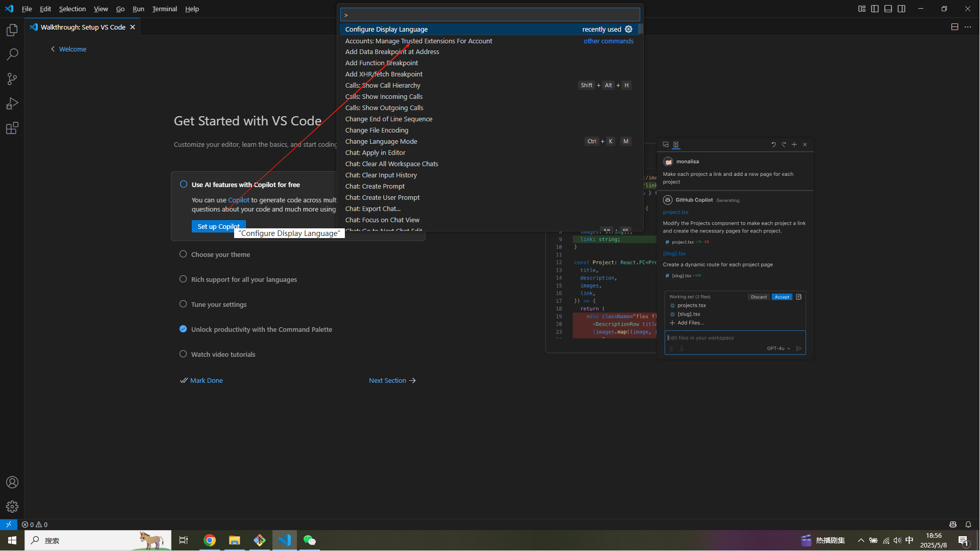Select the 'Choose your theme' step
Screen dimensions: 980x551
220,254
